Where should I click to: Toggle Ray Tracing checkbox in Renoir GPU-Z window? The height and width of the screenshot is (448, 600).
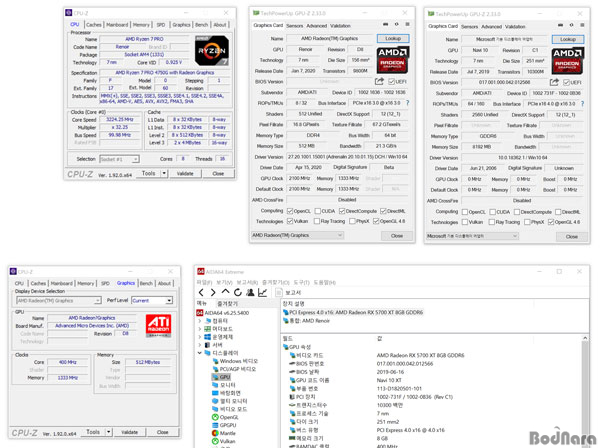317,221
